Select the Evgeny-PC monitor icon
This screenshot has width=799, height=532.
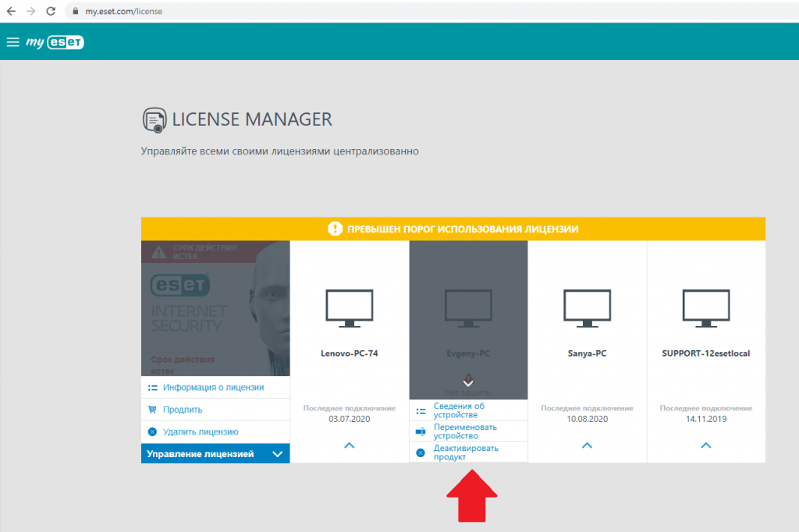point(468,308)
